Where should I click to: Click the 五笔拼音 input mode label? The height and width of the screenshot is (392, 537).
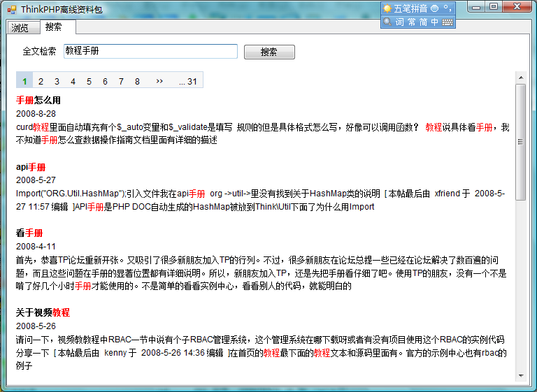[410, 8]
